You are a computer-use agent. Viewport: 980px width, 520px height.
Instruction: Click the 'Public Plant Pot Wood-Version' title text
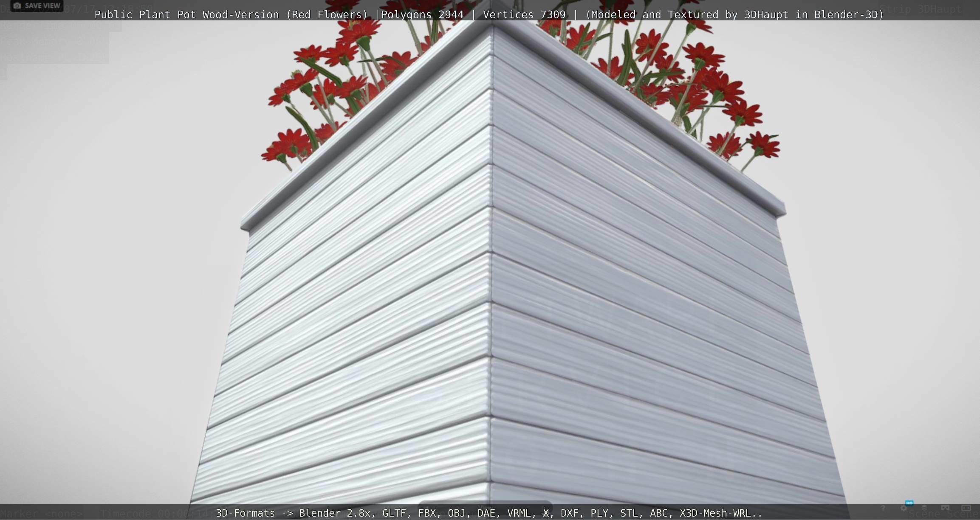(x=186, y=14)
